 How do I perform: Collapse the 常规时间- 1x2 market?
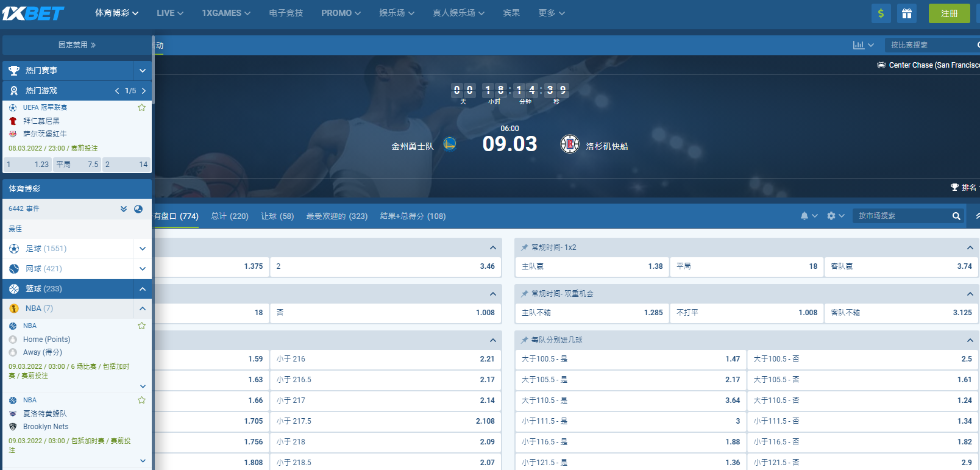pos(970,247)
